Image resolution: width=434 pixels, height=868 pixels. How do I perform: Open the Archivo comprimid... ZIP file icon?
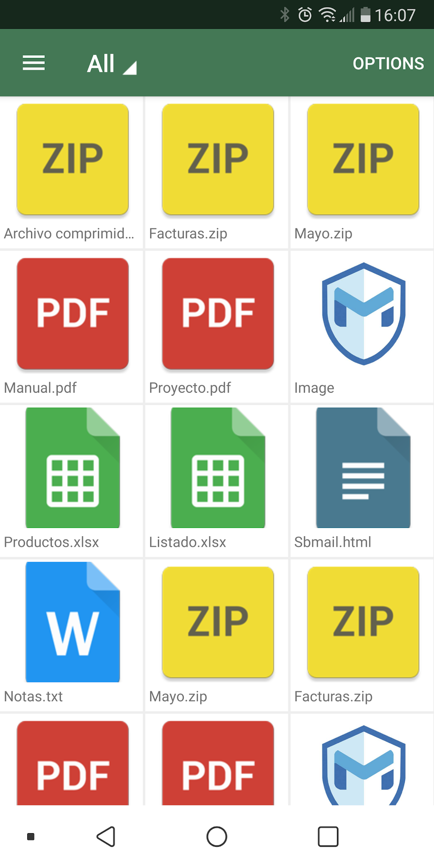tap(71, 159)
